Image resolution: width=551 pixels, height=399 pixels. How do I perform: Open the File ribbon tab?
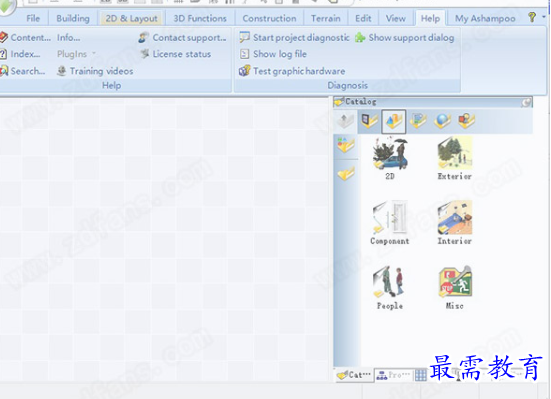[33, 18]
